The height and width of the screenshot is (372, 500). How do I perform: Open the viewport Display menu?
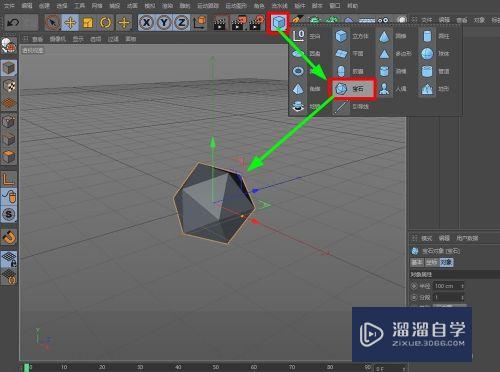click(x=78, y=39)
